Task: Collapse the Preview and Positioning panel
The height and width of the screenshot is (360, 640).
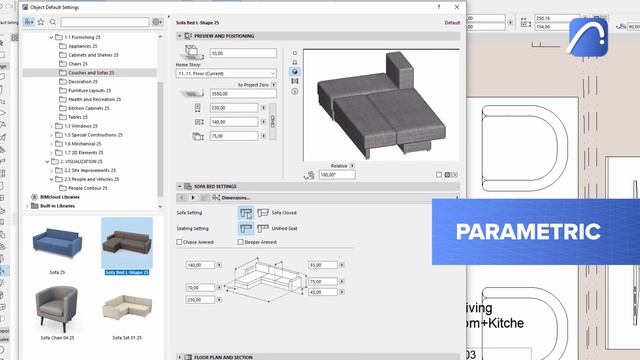Action: pos(179,36)
